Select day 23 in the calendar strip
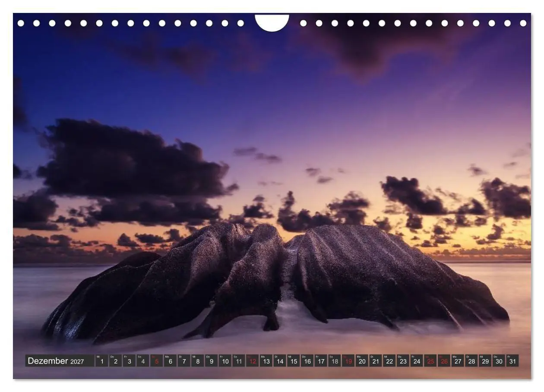This screenshot has width=544, height=392. pyautogui.click(x=403, y=361)
